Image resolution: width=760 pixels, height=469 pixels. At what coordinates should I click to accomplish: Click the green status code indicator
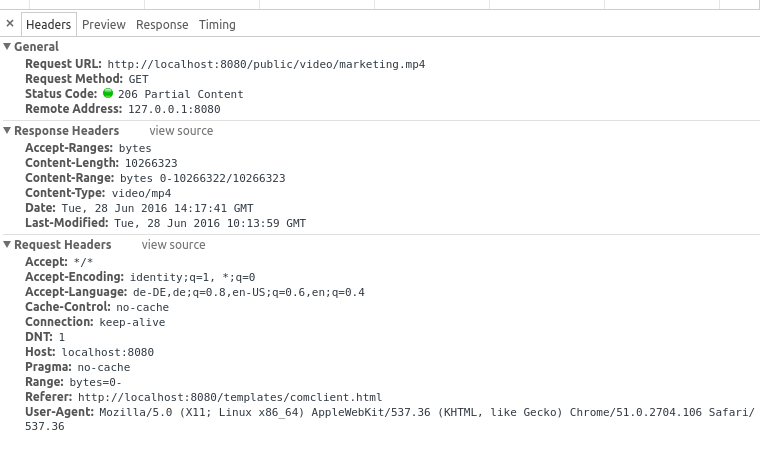tap(108, 94)
